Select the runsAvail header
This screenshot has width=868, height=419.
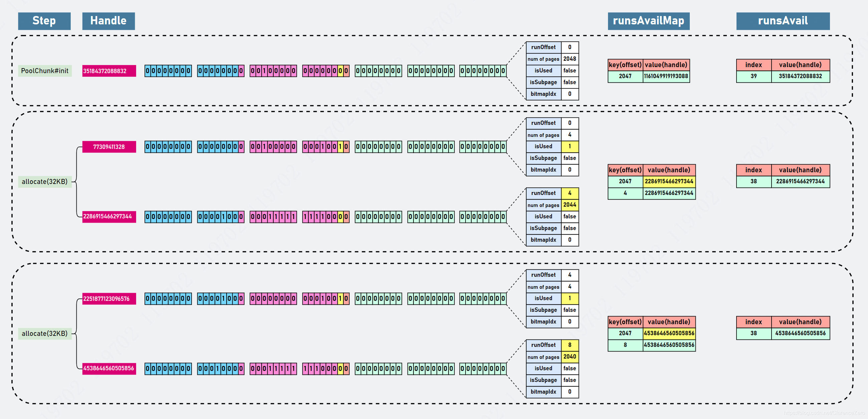click(783, 21)
